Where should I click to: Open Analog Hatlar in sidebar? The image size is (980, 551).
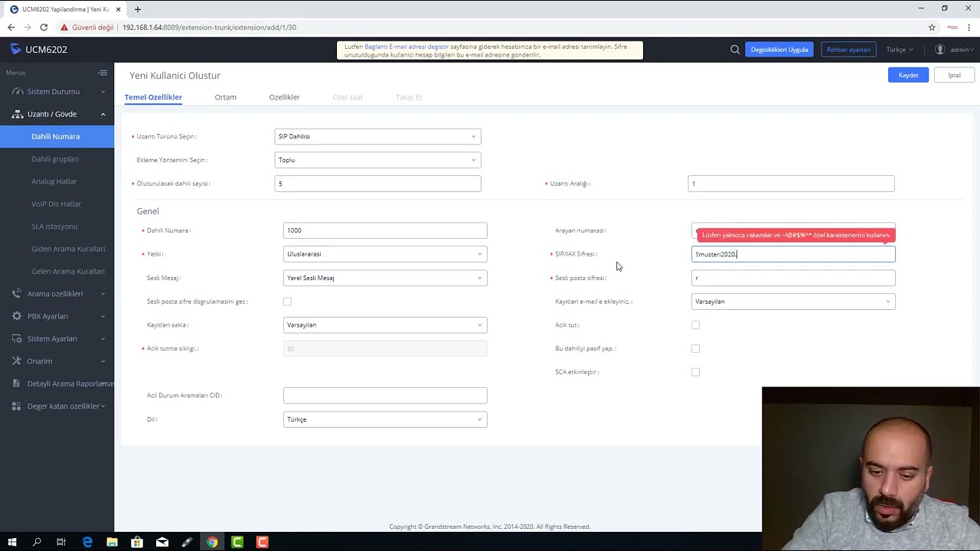pos(54,181)
